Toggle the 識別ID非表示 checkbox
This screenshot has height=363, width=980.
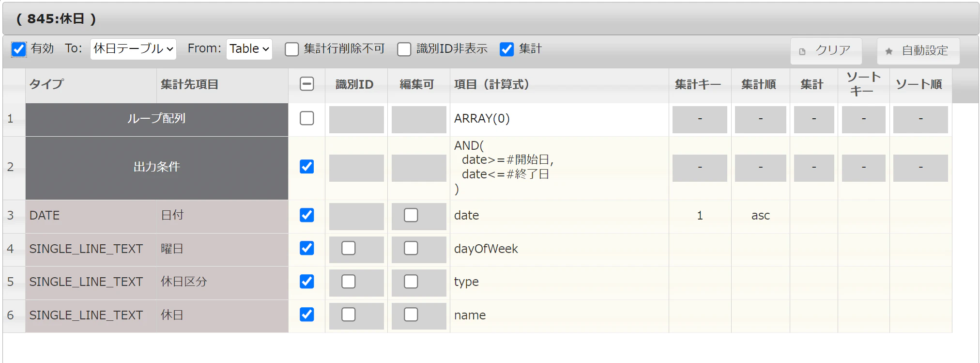pos(404,49)
